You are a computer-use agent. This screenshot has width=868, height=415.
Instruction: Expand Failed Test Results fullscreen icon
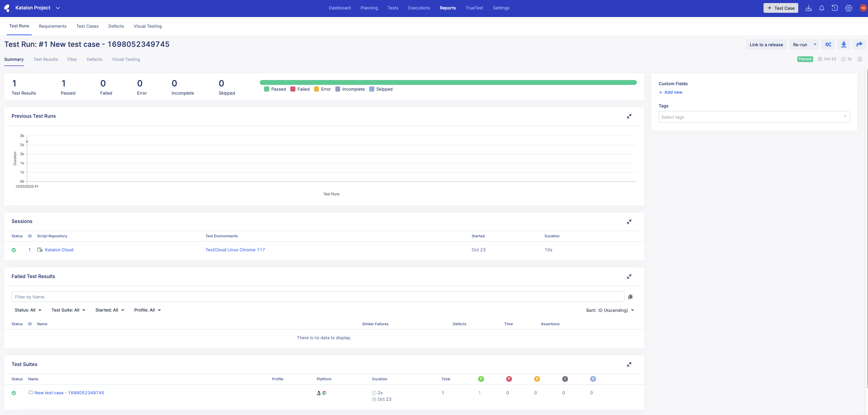(x=630, y=276)
